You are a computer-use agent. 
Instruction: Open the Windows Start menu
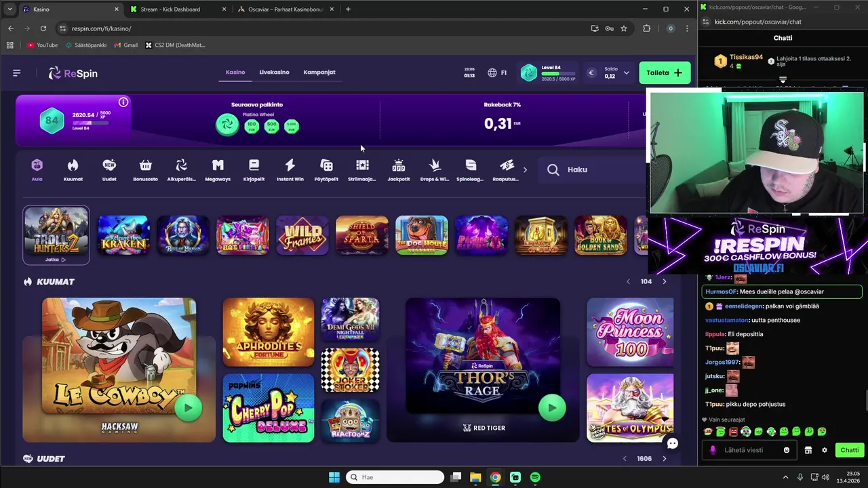(x=334, y=477)
